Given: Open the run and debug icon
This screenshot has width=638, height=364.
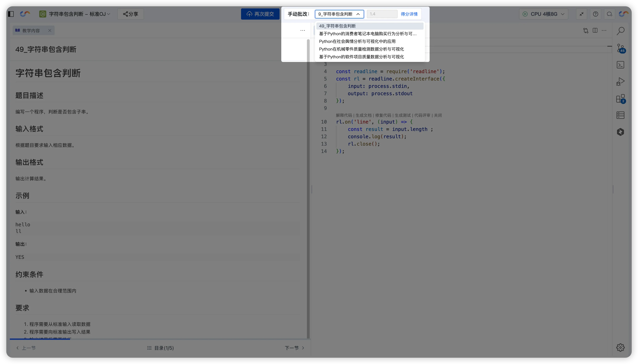Looking at the screenshot, I should click(x=620, y=82).
